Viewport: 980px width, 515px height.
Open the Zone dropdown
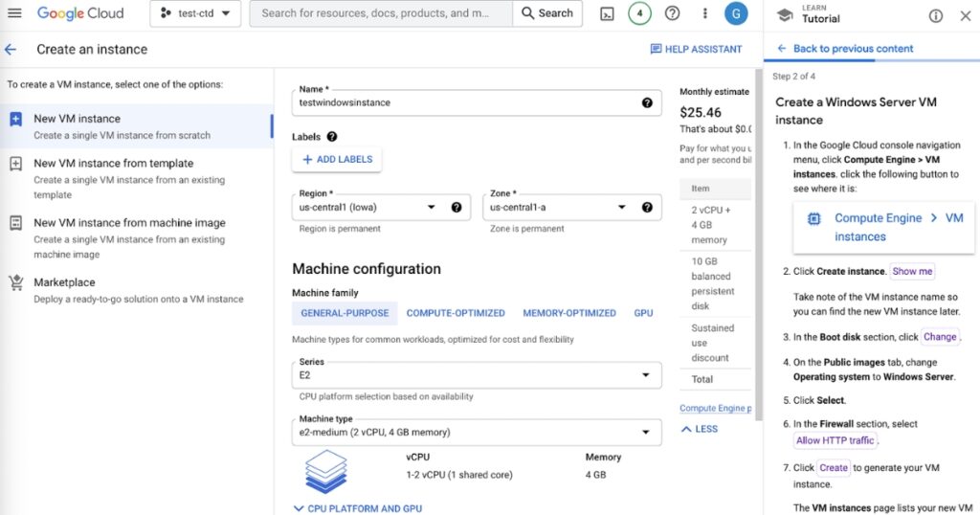(621, 207)
